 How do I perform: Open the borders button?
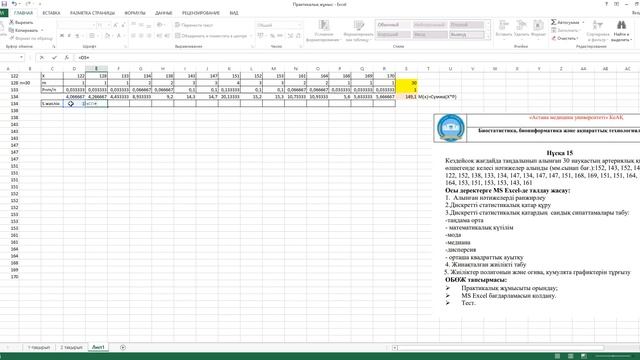pyautogui.click(x=92, y=36)
